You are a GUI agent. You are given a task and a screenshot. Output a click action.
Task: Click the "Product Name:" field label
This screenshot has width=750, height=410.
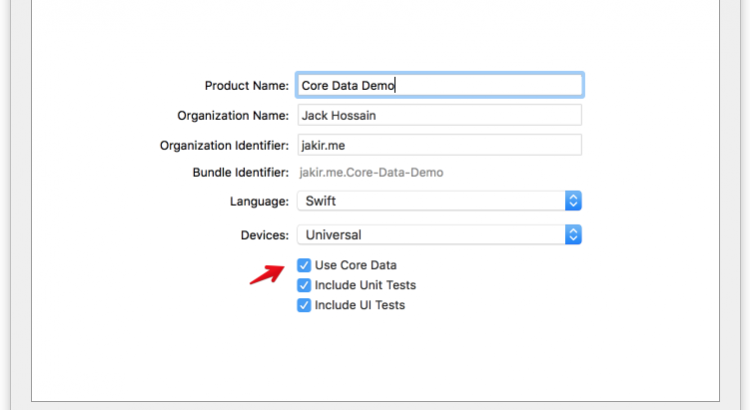[x=247, y=86]
